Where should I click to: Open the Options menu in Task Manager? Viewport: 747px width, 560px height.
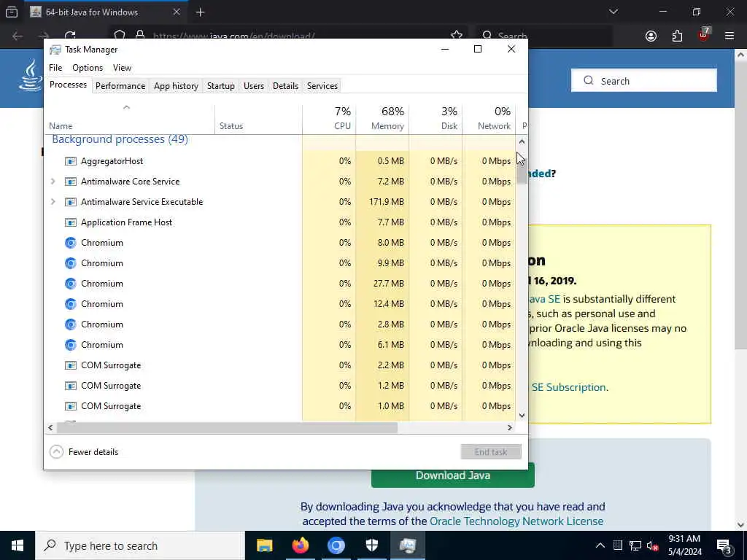88,68
